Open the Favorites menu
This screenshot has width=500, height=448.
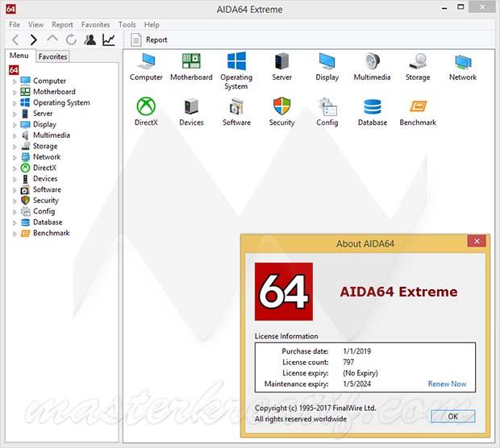(x=95, y=24)
